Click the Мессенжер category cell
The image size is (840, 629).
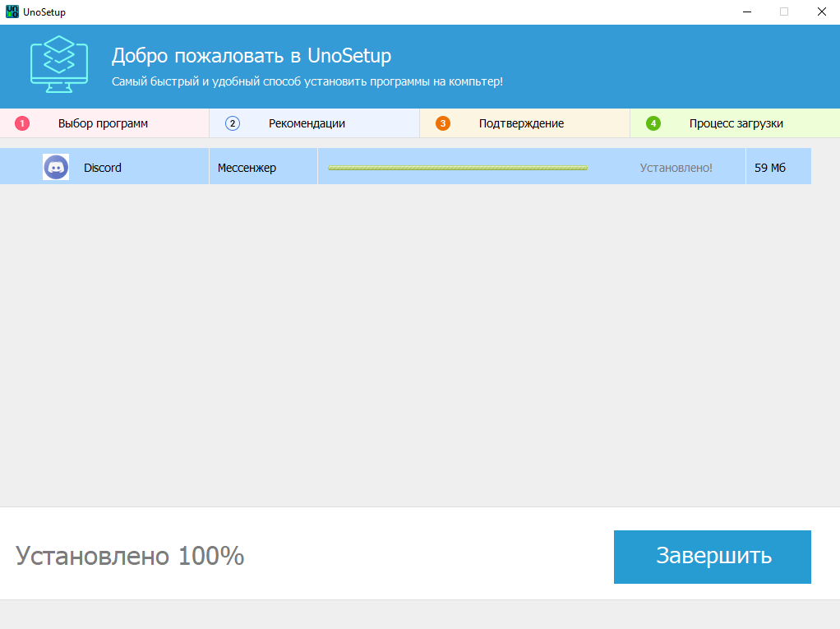point(247,168)
